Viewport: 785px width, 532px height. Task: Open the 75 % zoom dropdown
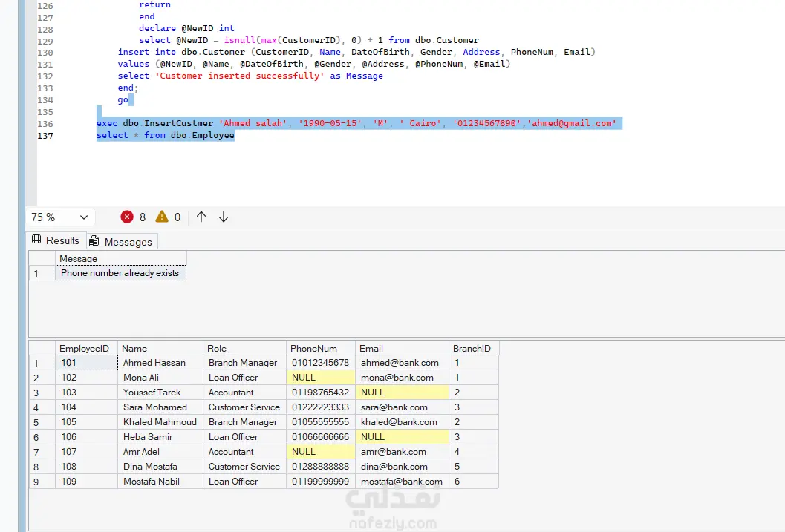coord(59,217)
